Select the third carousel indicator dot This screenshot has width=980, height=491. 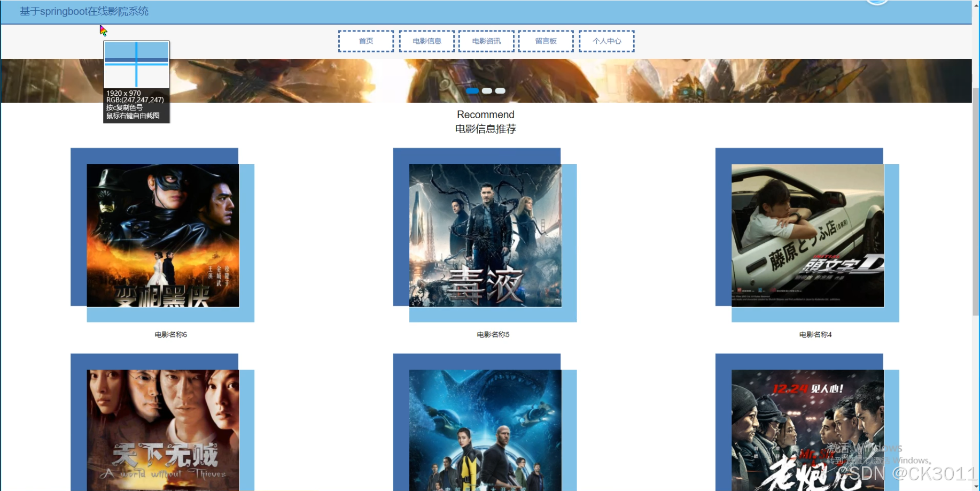point(500,91)
